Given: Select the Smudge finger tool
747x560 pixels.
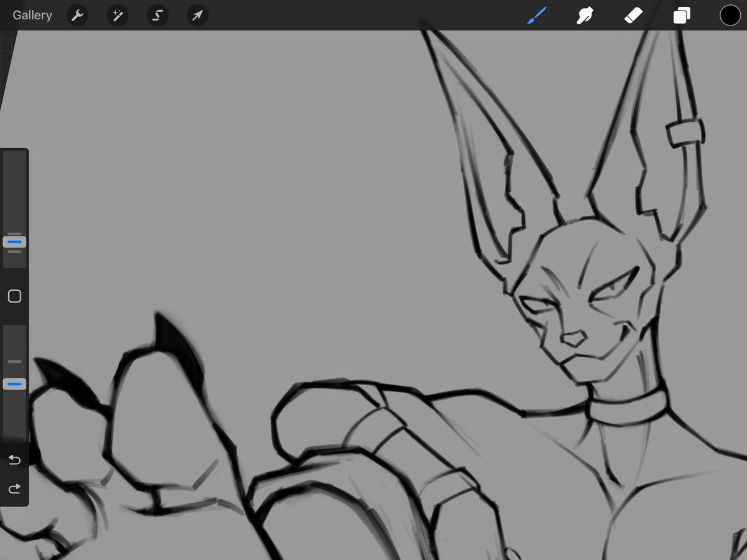Looking at the screenshot, I should 585,15.
